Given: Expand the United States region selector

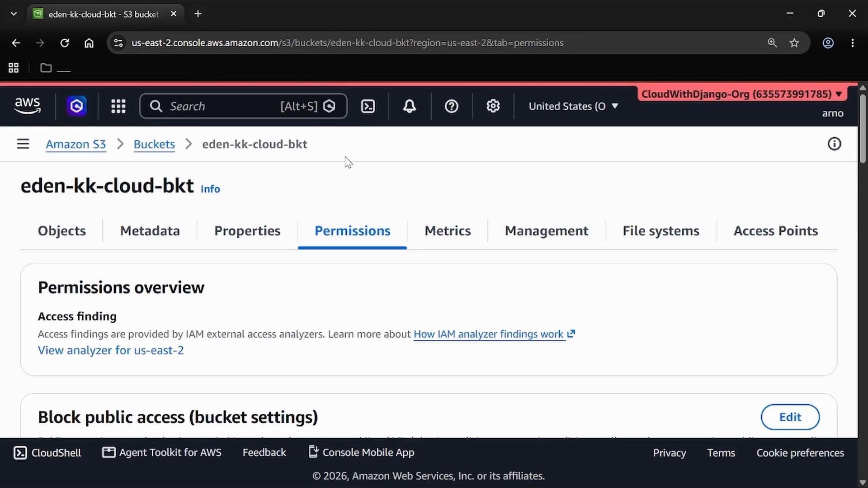Looking at the screenshot, I should (573, 106).
